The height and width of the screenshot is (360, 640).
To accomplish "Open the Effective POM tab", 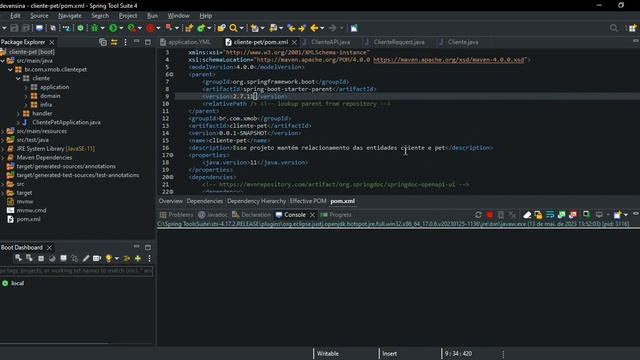I will point(308,201).
